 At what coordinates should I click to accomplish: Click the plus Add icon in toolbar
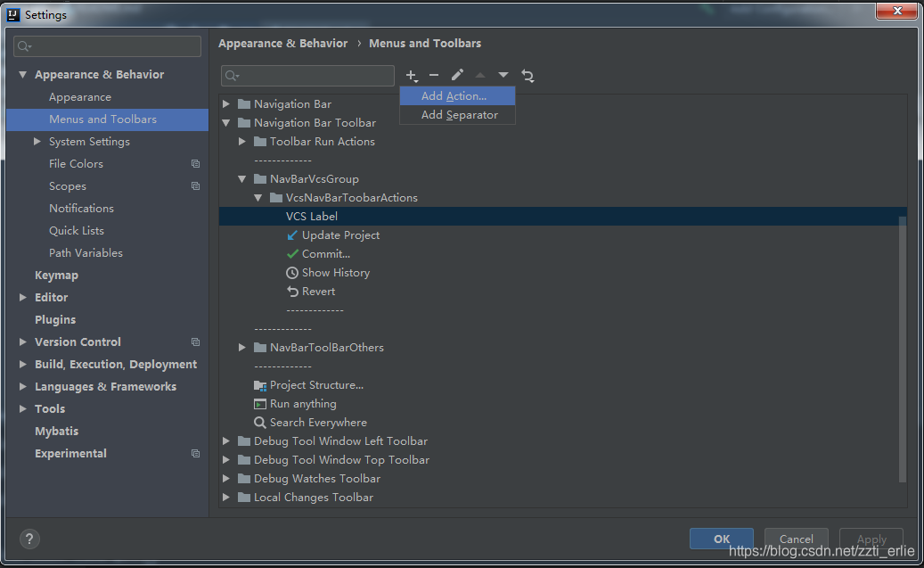click(411, 76)
